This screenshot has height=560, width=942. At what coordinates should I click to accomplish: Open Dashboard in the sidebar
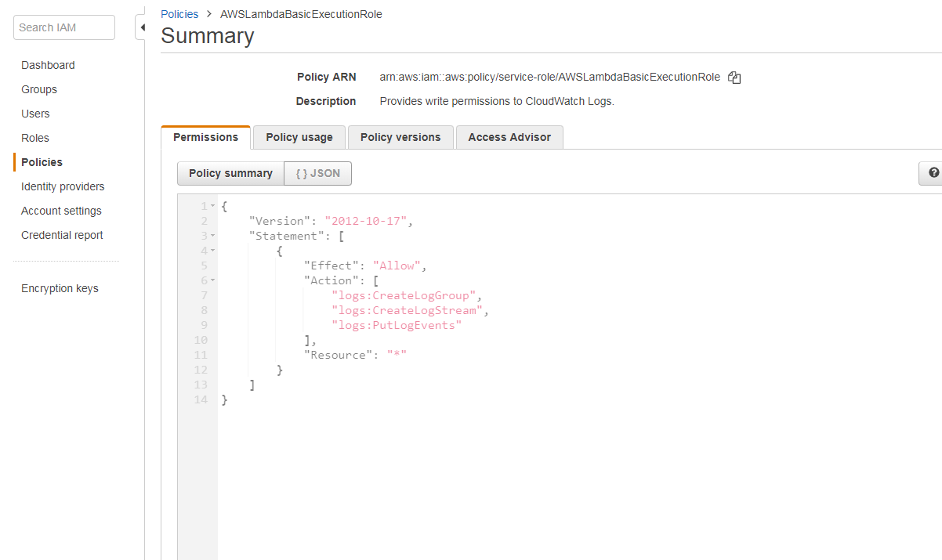[48, 65]
